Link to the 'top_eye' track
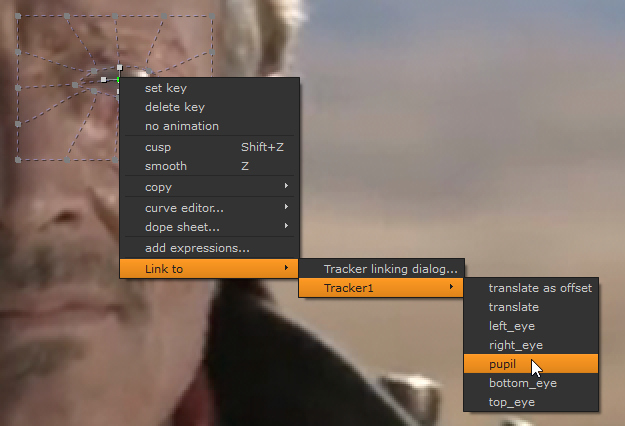This screenshot has height=426, width=625. (x=511, y=402)
